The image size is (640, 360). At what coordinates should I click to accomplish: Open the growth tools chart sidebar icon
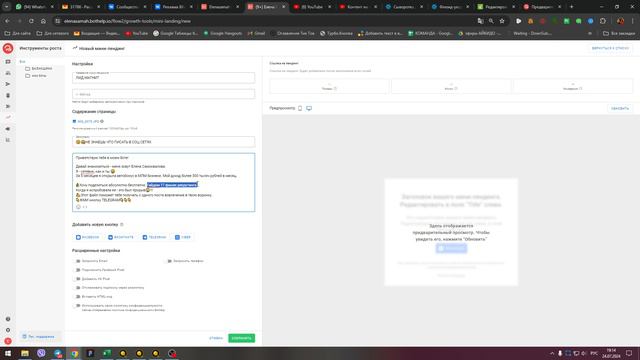click(8, 118)
